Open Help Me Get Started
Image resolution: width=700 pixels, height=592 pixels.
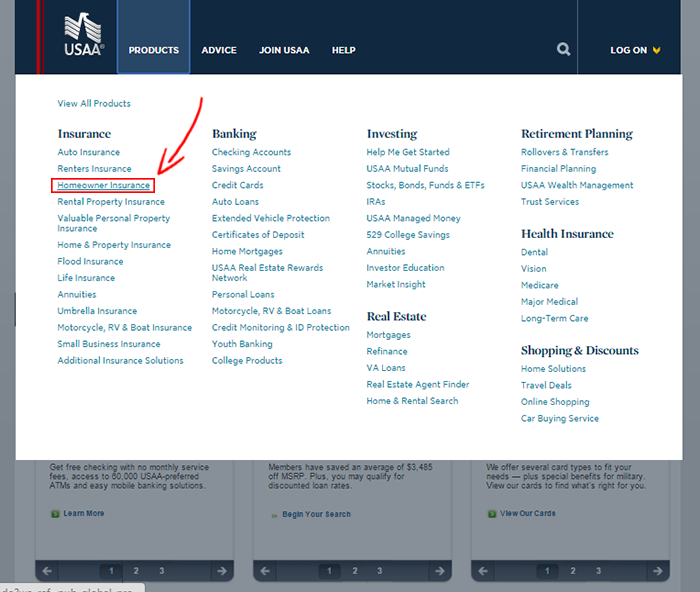pyautogui.click(x=408, y=152)
